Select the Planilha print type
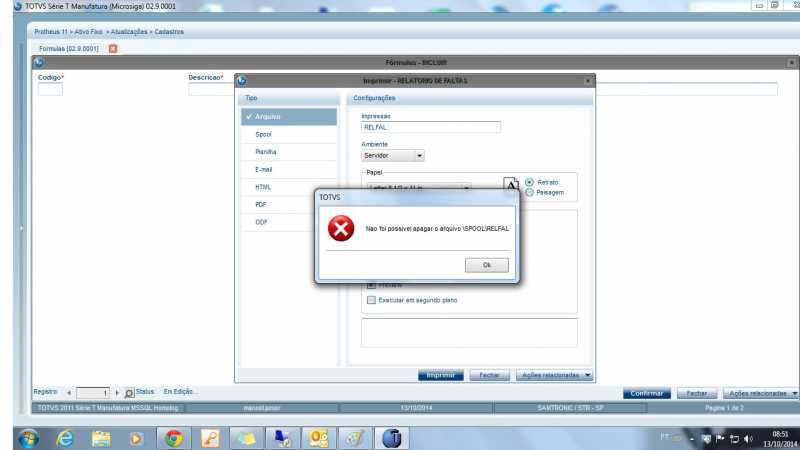Screen dimensions: 800x450 289,152
